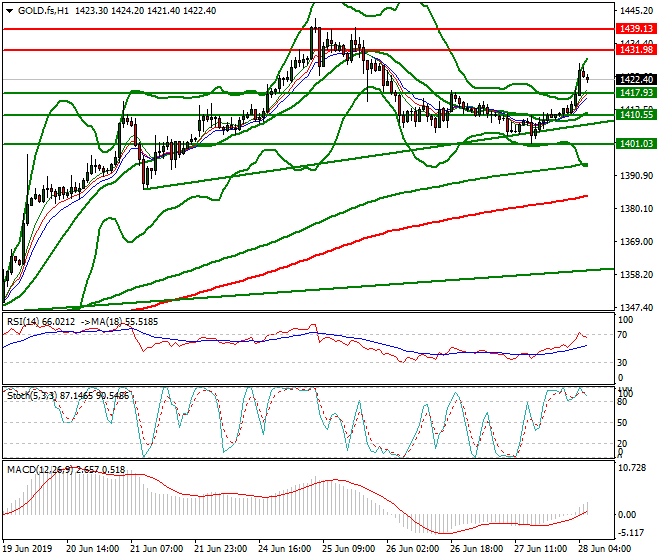The width and height of the screenshot is (660, 560).
Task: Click the 1380.10 price axis value
Action: [x=637, y=208]
